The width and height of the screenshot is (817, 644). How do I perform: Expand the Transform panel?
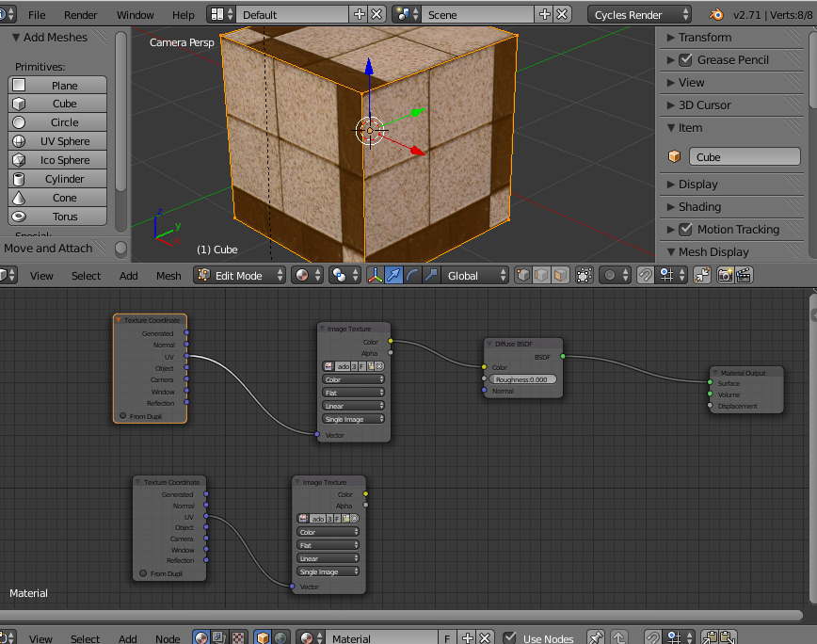click(x=704, y=38)
